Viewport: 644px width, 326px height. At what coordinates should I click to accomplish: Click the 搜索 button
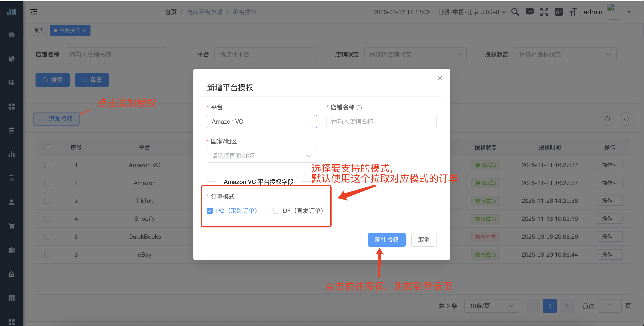(52, 80)
